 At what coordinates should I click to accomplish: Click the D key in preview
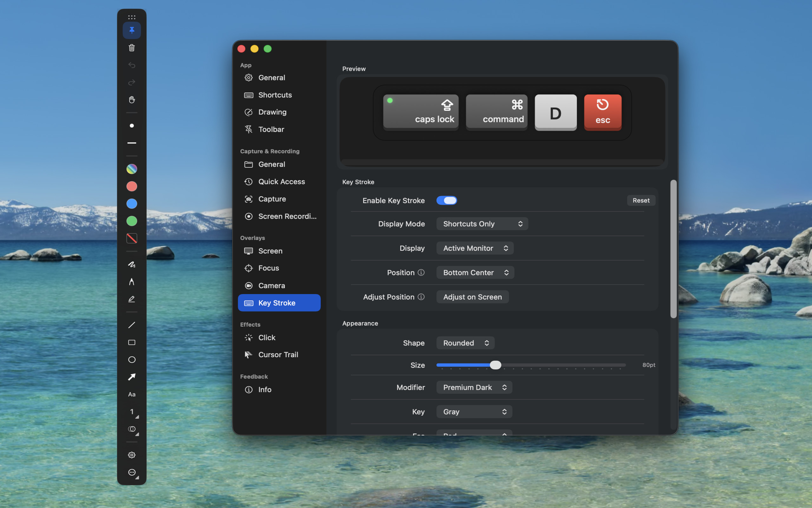[556, 112]
